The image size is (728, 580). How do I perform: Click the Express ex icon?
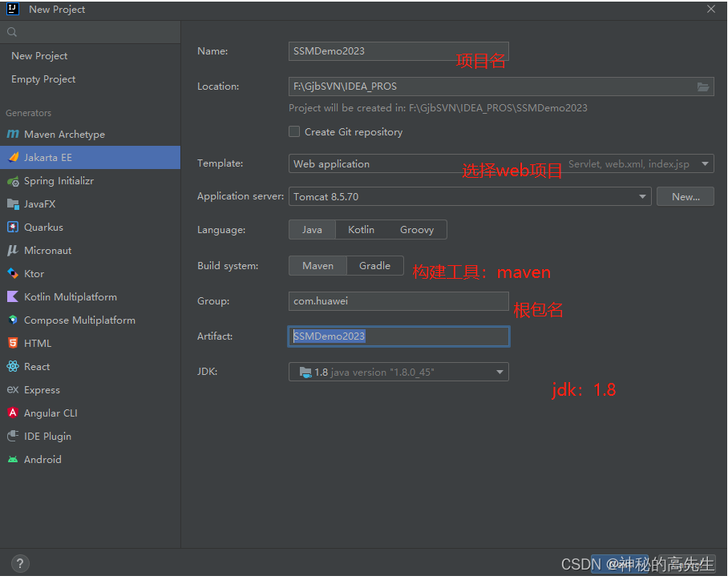[x=13, y=390]
